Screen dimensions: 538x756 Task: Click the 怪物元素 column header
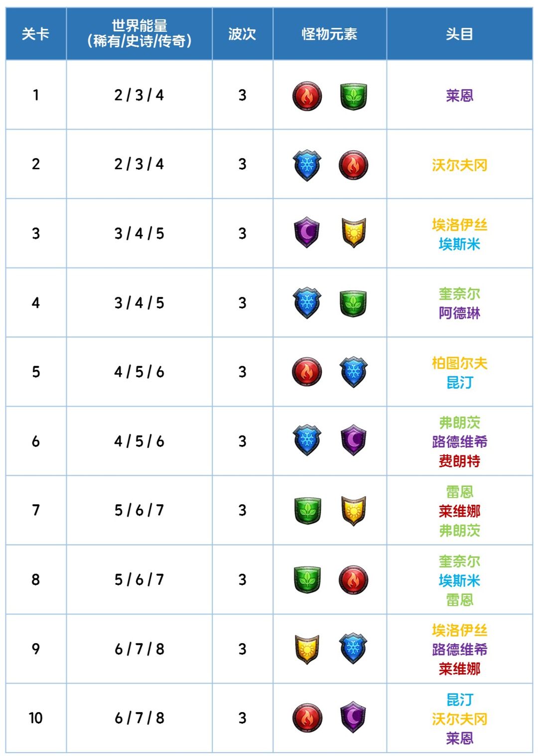click(x=330, y=34)
